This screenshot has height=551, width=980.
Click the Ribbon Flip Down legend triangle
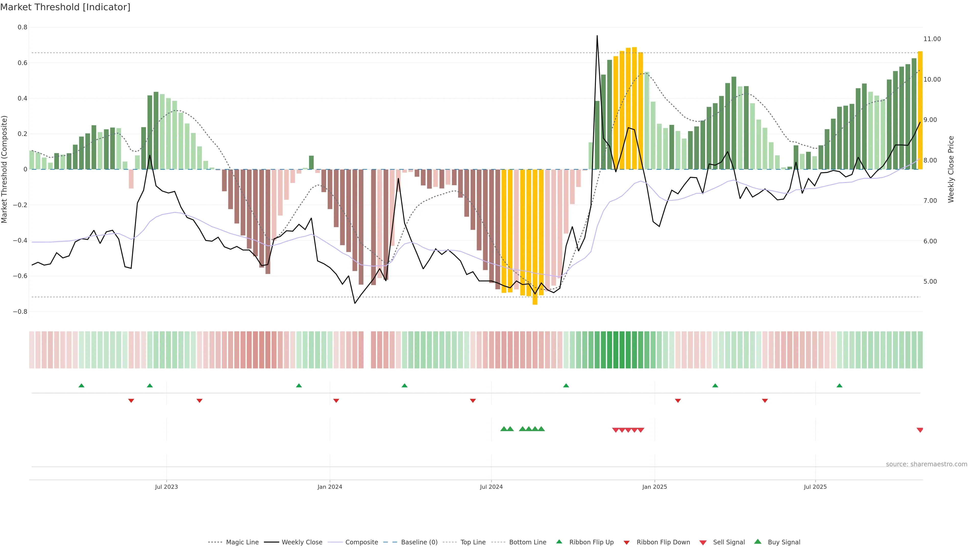click(627, 542)
